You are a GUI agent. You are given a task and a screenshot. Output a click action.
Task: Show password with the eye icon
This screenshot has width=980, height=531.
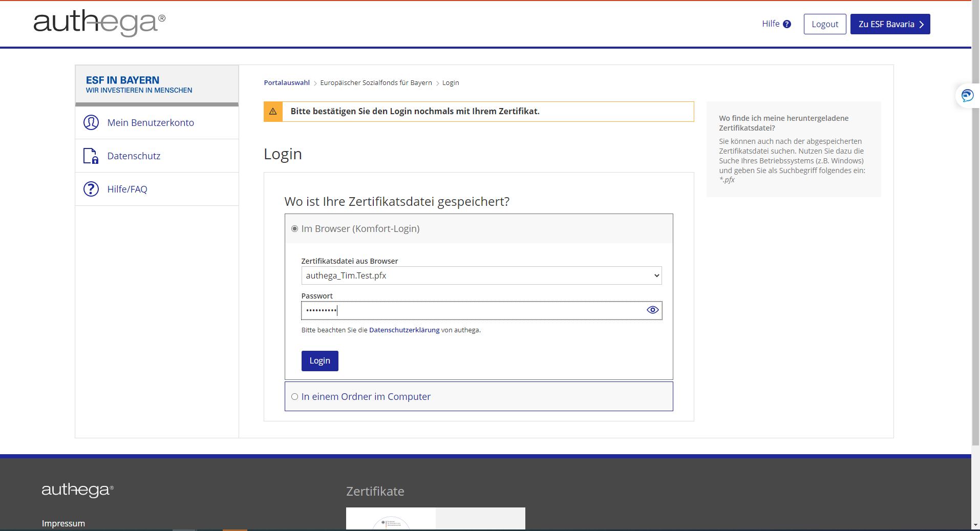652,310
